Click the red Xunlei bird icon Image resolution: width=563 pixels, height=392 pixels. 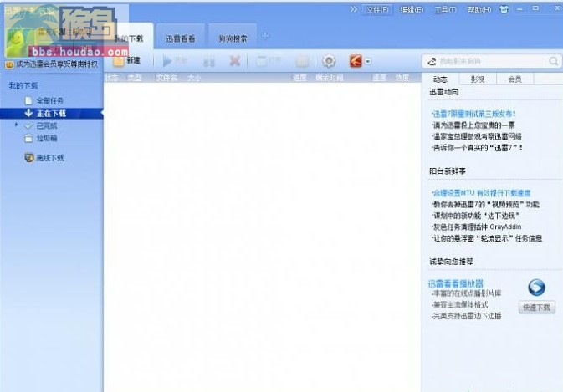pyautogui.click(x=356, y=61)
